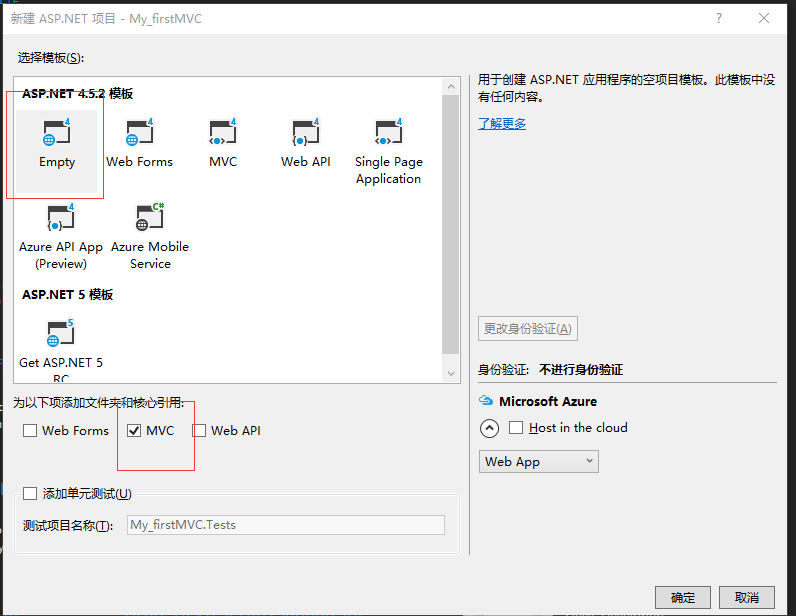The image size is (796, 616).
Task: Click template list scroll-down arrow
Action: pyautogui.click(x=451, y=373)
